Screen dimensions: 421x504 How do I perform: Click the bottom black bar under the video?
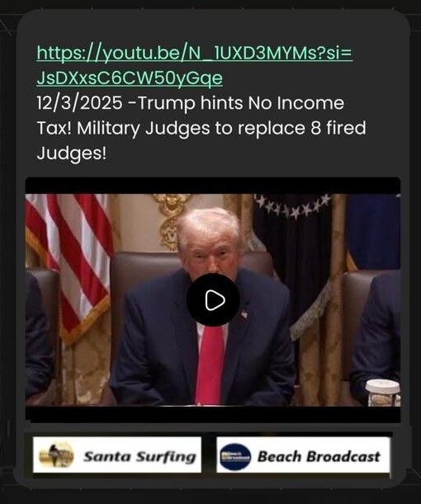tap(213, 415)
